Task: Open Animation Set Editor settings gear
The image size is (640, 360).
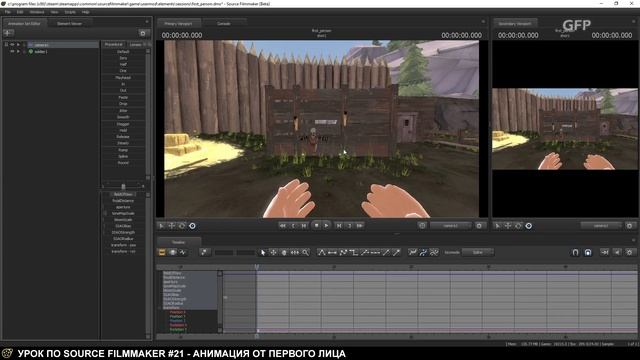Action: coord(142,33)
